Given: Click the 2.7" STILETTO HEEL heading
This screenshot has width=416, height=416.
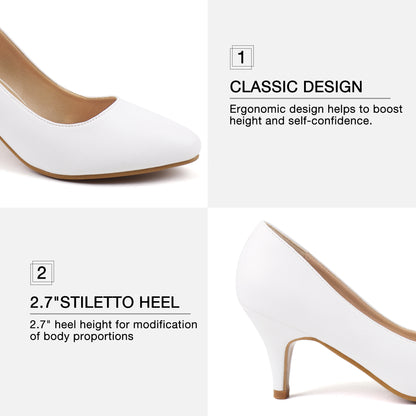Looking at the screenshot, I should [105, 302].
